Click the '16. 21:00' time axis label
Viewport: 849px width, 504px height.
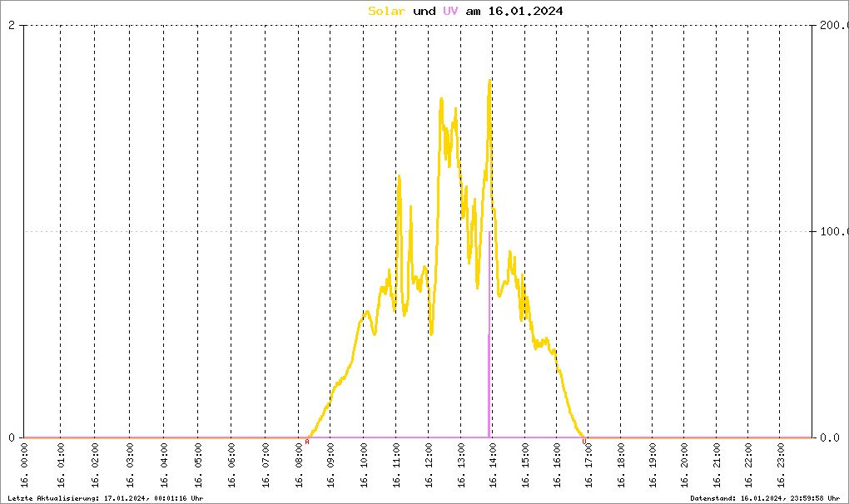[717, 466]
